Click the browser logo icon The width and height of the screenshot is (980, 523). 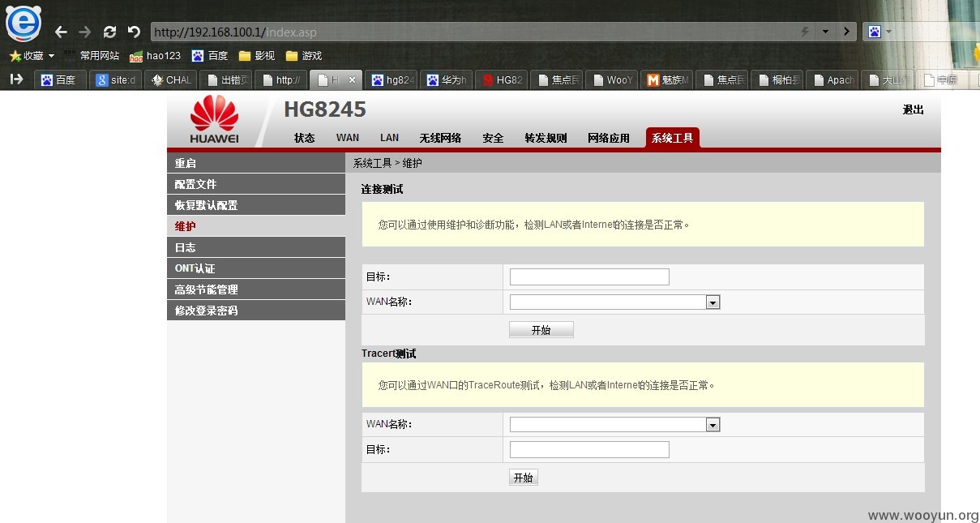click(23, 23)
